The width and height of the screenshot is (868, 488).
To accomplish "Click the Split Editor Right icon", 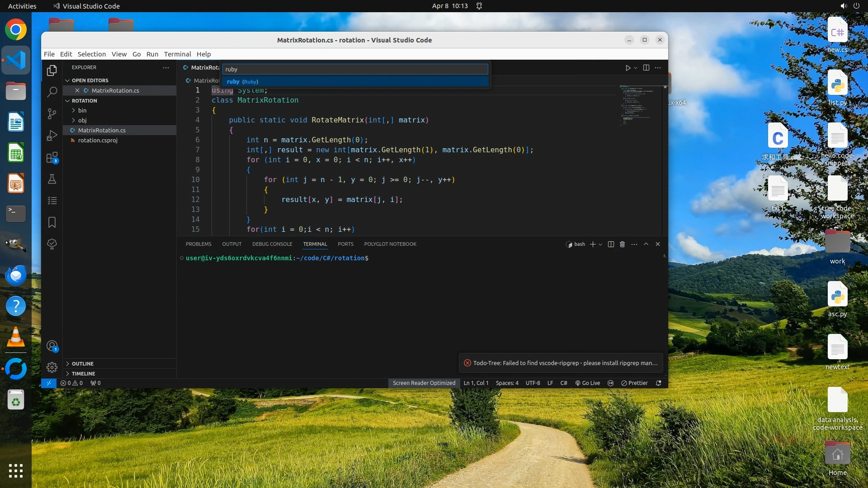I will (646, 68).
